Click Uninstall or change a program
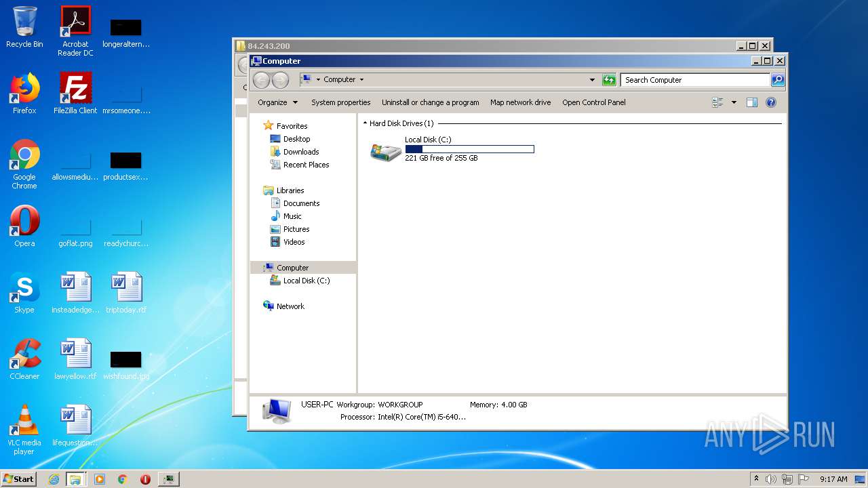This screenshot has width=868, height=488. tap(430, 102)
